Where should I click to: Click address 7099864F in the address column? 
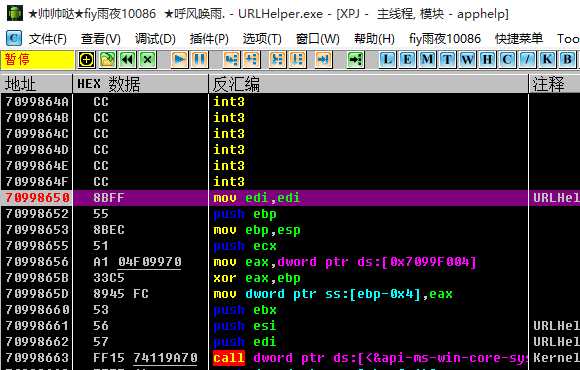(x=37, y=182)
